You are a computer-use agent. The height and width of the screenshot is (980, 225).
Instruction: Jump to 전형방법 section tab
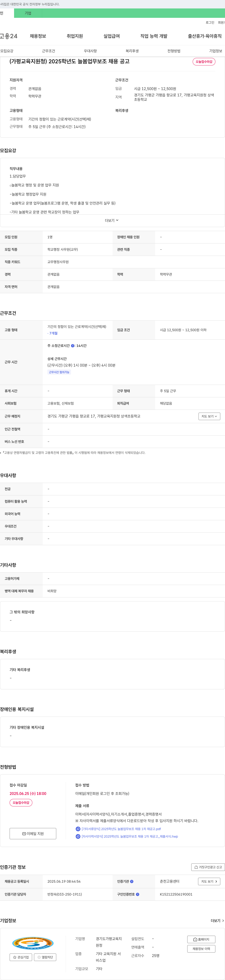click(x=174, y=51)
